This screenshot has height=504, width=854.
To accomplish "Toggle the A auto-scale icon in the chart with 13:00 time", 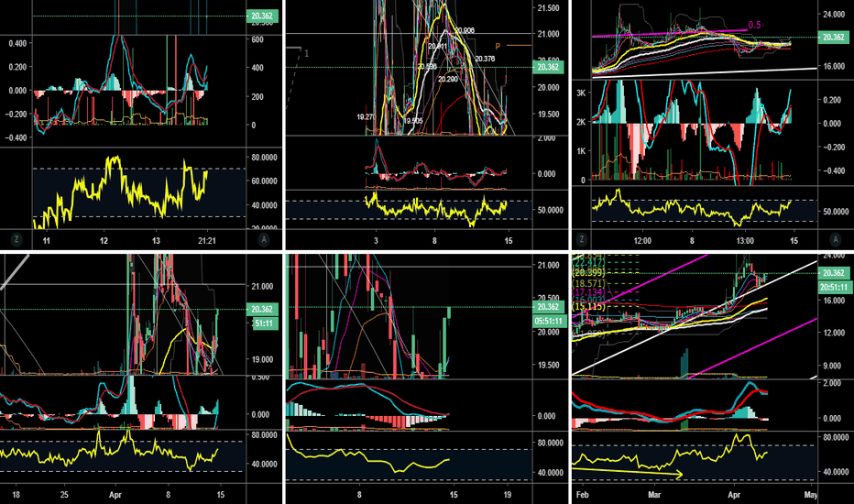I will pos(835,239).
